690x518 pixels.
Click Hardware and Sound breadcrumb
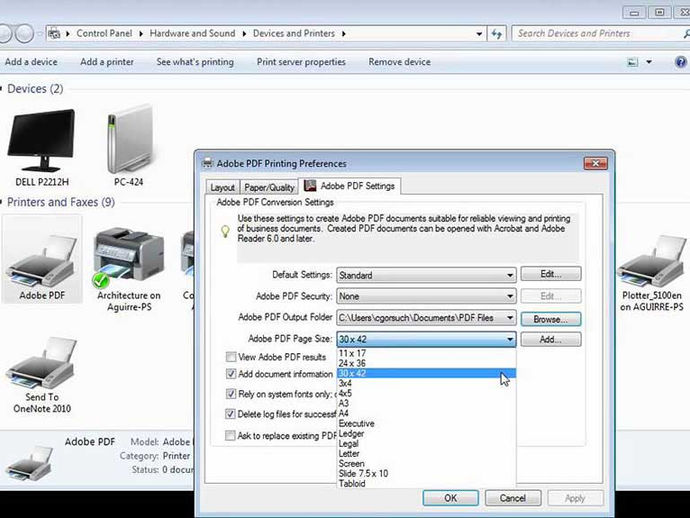click(192, 33)
